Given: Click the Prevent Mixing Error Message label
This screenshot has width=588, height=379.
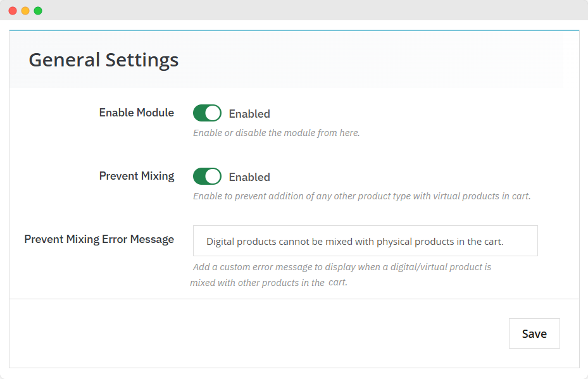Looking at the screenshot, I should pos(99,239).
